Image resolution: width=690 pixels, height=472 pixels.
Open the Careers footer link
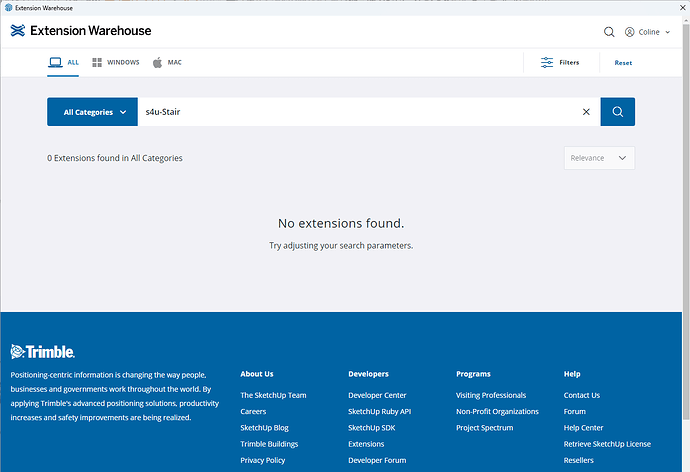point(253,411)
